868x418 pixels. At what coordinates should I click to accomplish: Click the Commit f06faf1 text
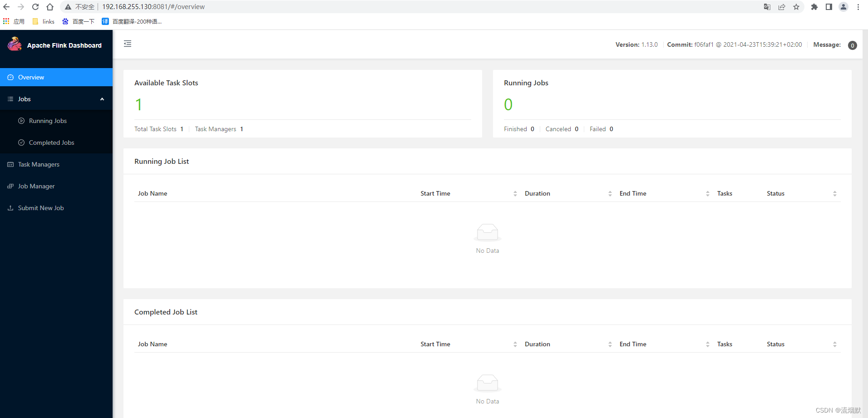coord(735,44)
